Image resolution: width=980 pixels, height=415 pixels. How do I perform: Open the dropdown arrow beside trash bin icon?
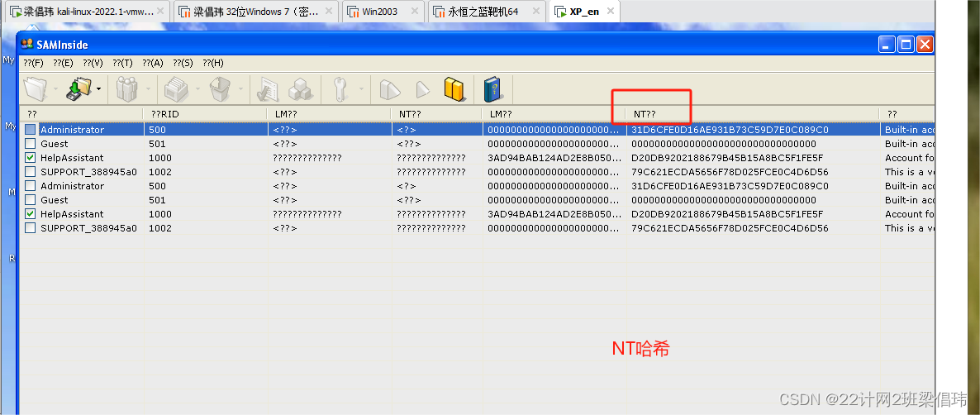(x=240, y=90)
